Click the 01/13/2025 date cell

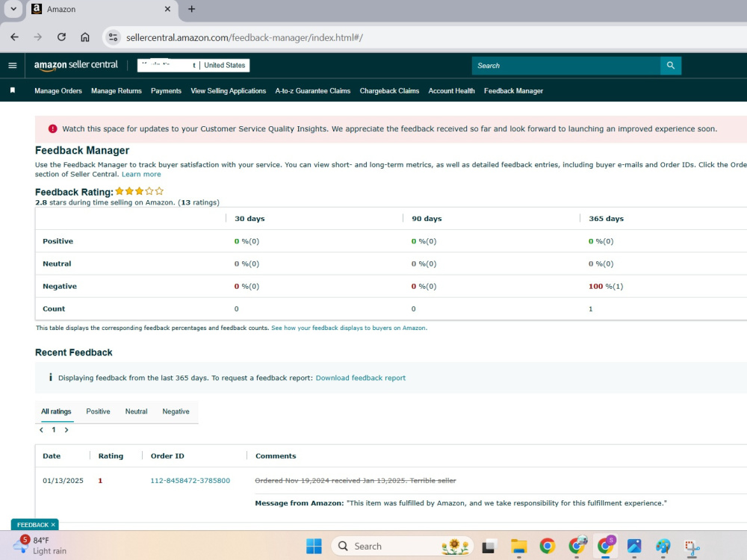pos(63,480)
